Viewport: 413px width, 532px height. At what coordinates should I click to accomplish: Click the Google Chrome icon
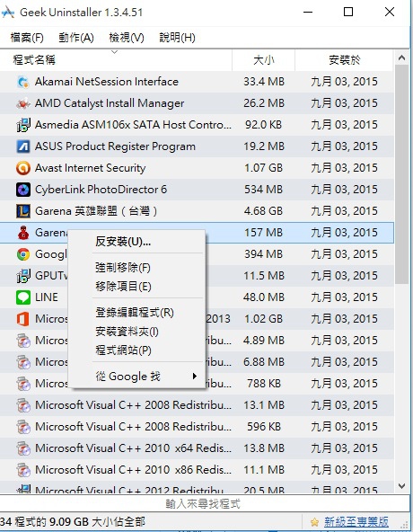click(23, 254)
